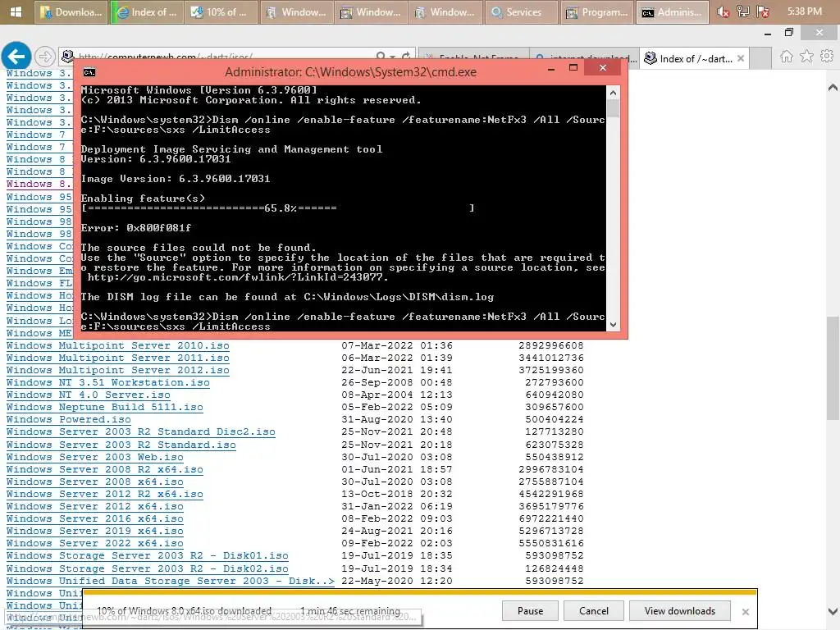Click date 09-Feb-2022 02:03
The width and height of the screenshot is (840, 630).
[397, 543]
